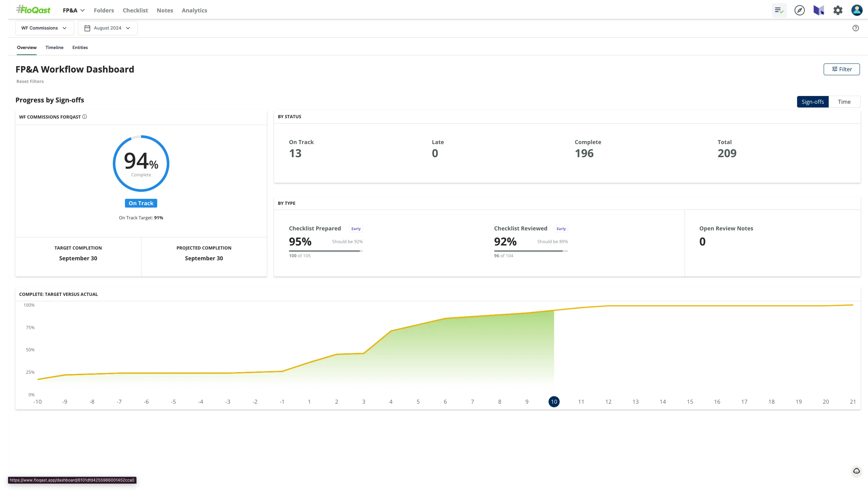
Task: Open the August 2024 period dropdown
Action: coord(108,28)
